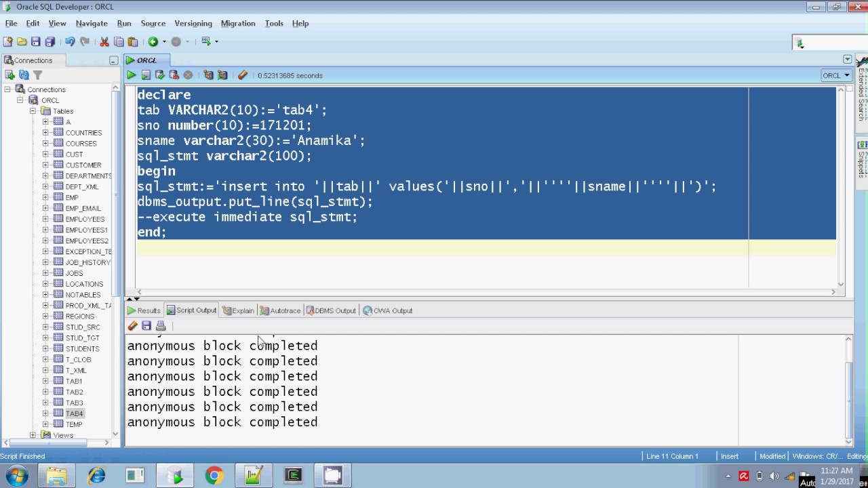This screenshot has height=488, width=868.
Task: Open the worksheet tab list dropdown
Action: [847, 60]
